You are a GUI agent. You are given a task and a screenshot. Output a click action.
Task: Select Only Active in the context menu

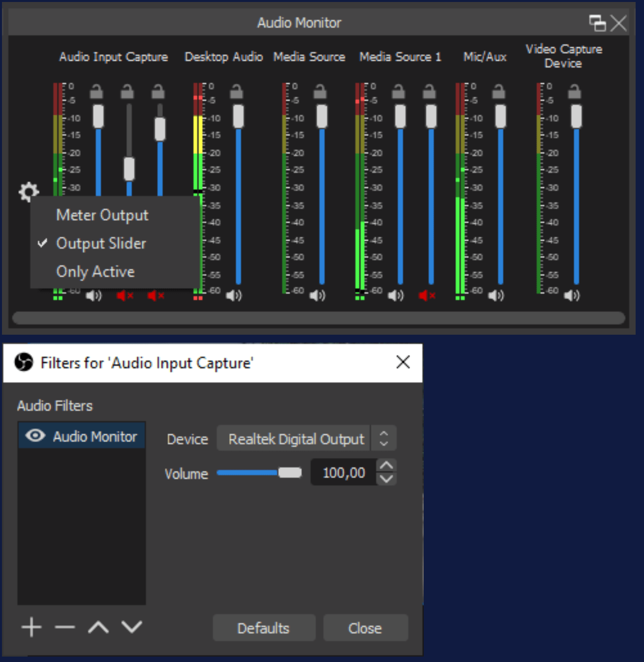(95, 272)
